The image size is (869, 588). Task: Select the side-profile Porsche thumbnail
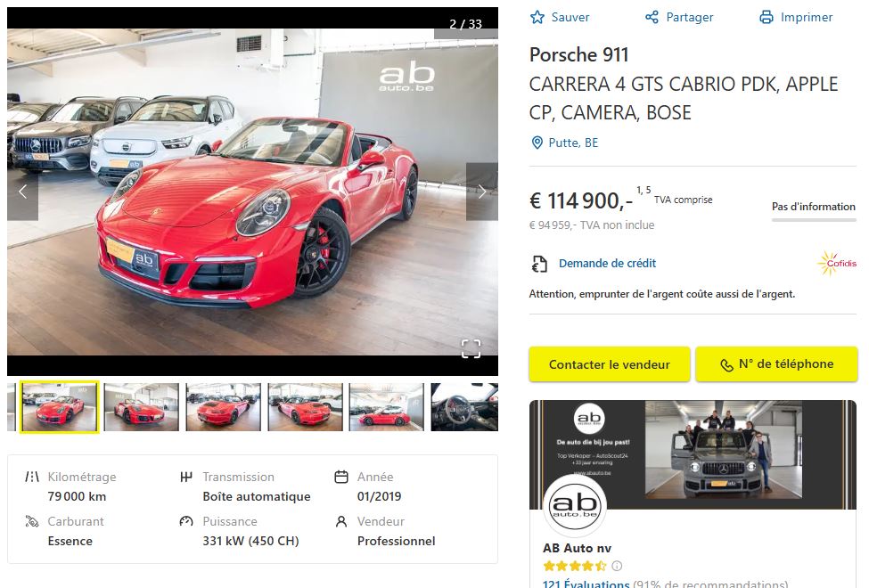pos(386,407)
